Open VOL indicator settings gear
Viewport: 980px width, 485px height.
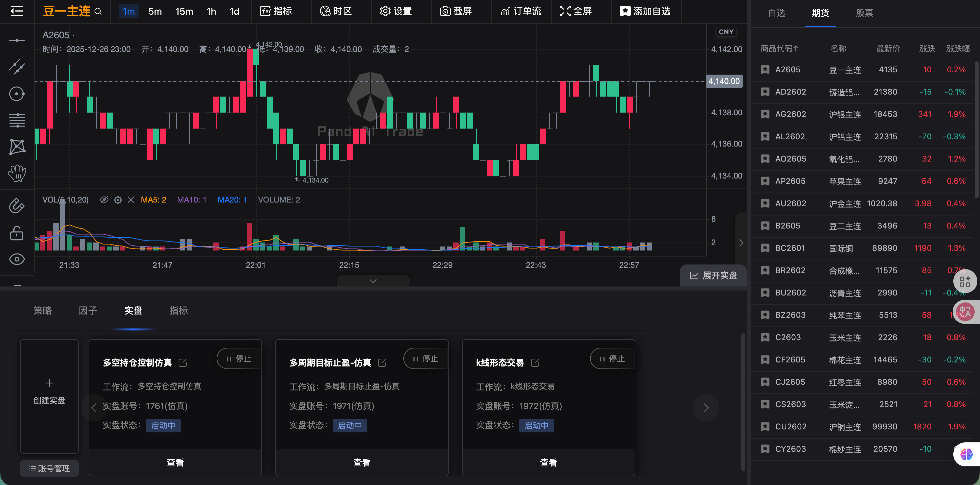coord(118,200)
